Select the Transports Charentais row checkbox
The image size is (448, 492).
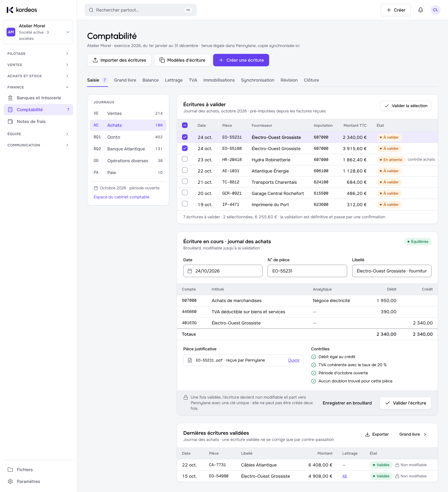pos(185,181)
